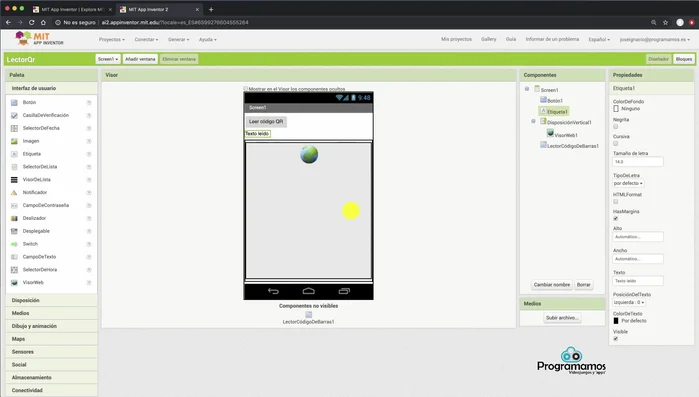Collapse DisposiciónVertical1 tree node
This screenshot has height=397, width=699.
click(x=533, y=121)
